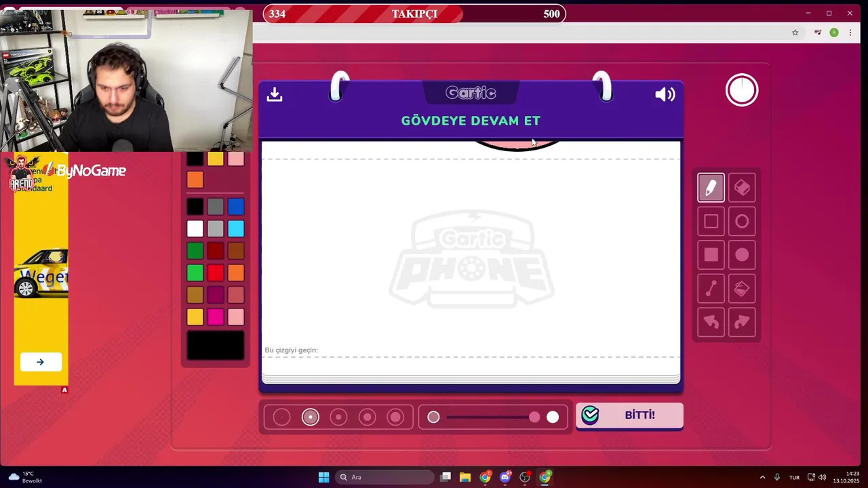Select the second-smallest brush size
Viewport: 868px width, 488px height.
tap(310, 418)
